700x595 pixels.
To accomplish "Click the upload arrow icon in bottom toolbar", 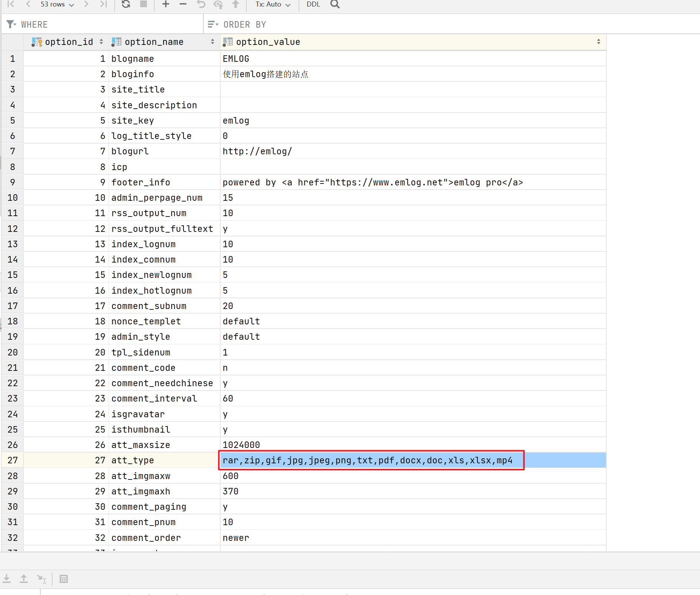I will (24, 579).
